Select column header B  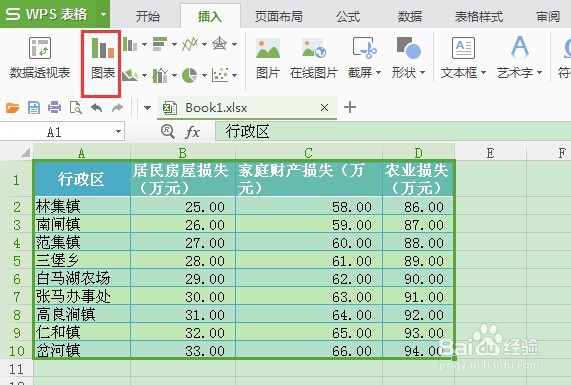point(183,153)
